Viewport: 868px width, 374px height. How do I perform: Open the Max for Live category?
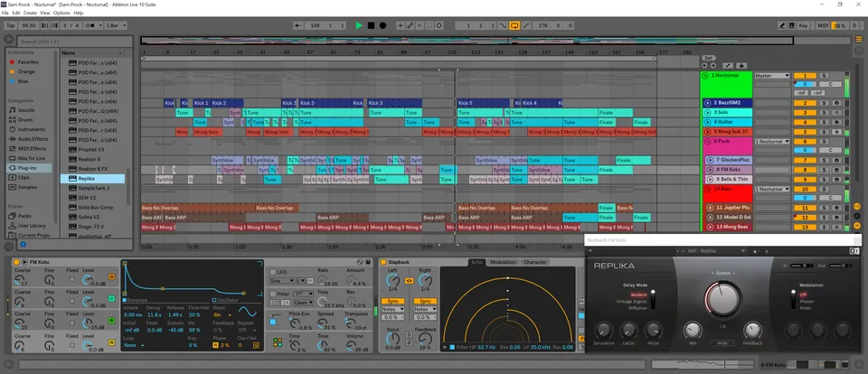pos(31,158)
